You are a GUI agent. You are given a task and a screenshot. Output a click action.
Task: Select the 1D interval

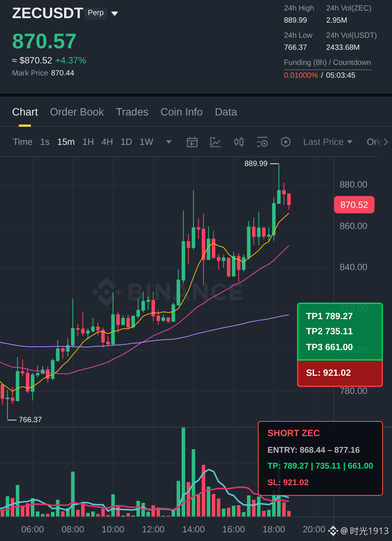point(126,142)
